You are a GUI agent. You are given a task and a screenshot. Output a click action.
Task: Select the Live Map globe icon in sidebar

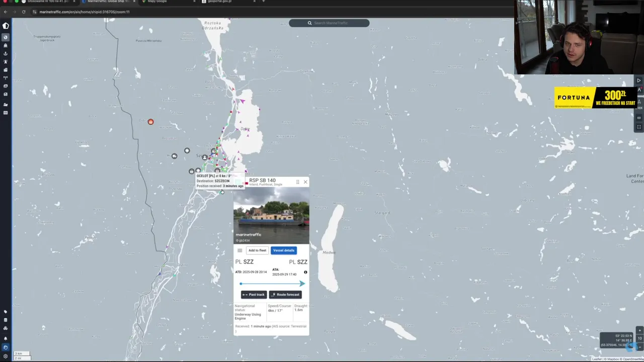(6, 37)
